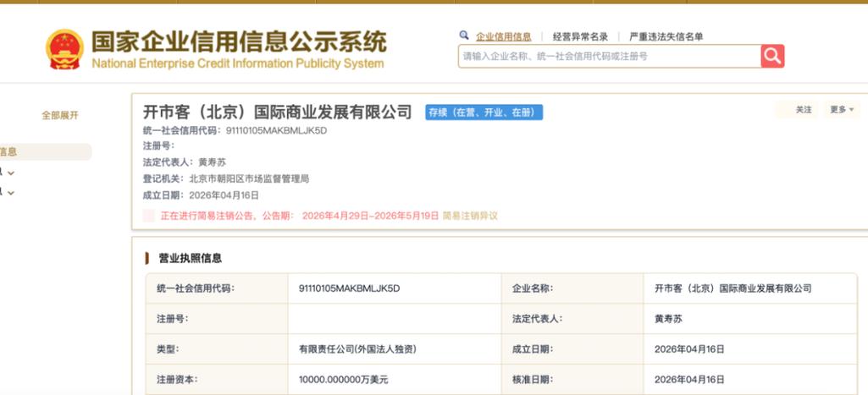Click 成立日期 table value 2026年04月16日

pos(689,349)
